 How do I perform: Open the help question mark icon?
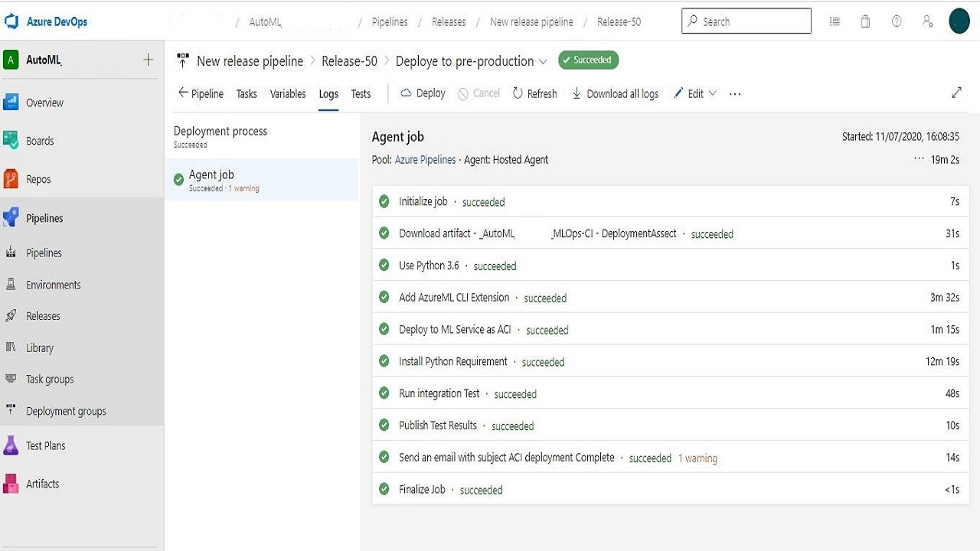click(x=897, y=21)
